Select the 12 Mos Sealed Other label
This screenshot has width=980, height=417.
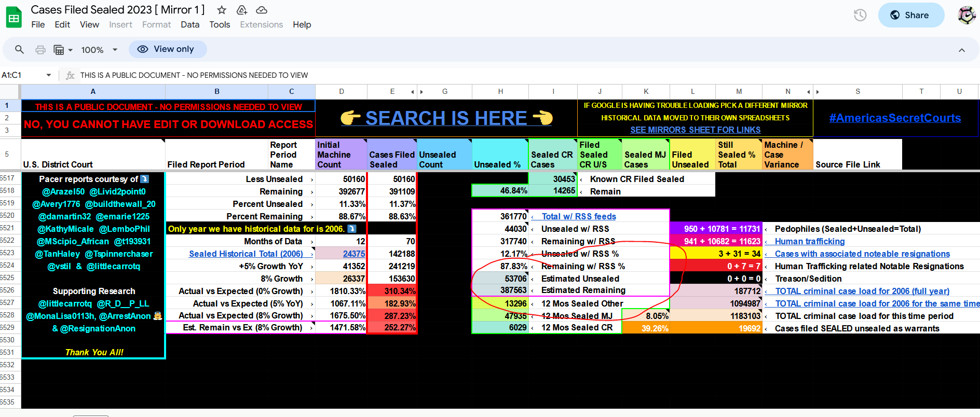click(582, 303)
